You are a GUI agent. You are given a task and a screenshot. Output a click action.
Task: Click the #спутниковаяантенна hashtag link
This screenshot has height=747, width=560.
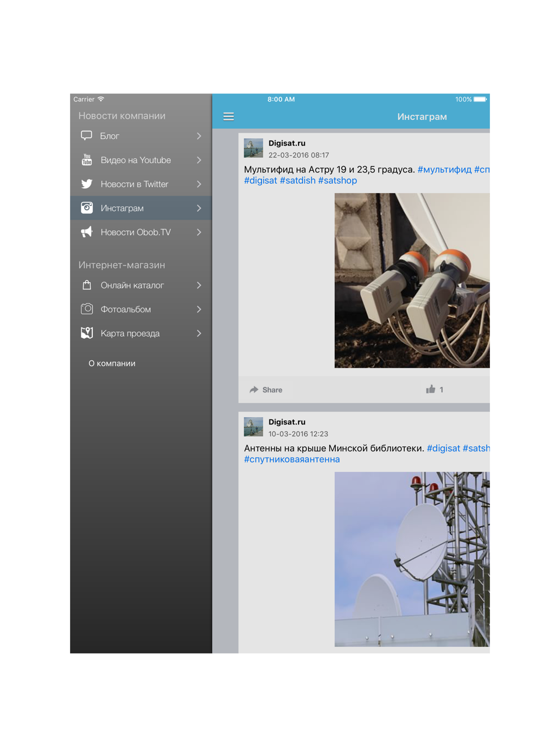coord(292,459)
